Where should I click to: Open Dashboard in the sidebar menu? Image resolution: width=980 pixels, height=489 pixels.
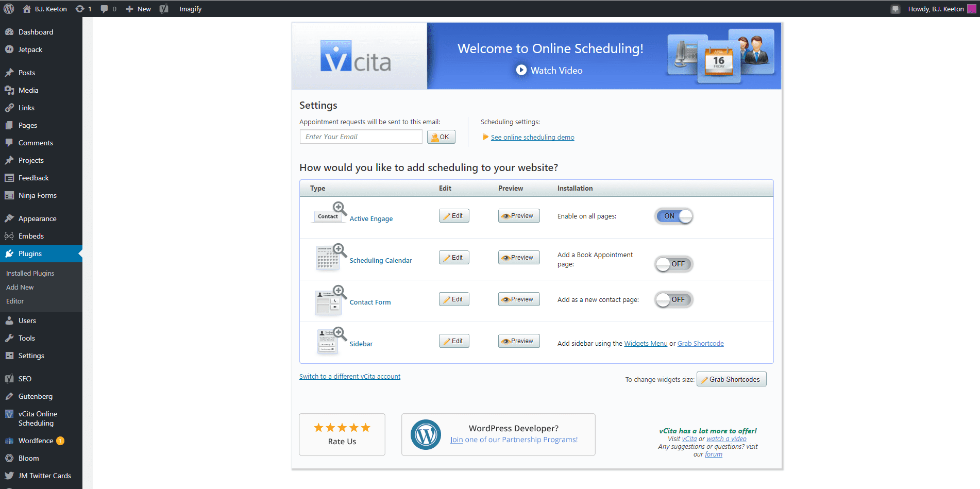[x=41, y=32]
